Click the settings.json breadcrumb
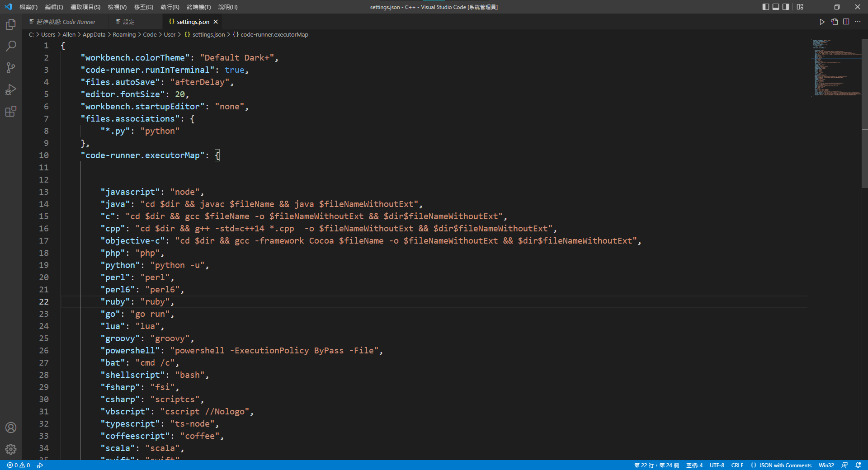868x470 pixels. [205, 34]
